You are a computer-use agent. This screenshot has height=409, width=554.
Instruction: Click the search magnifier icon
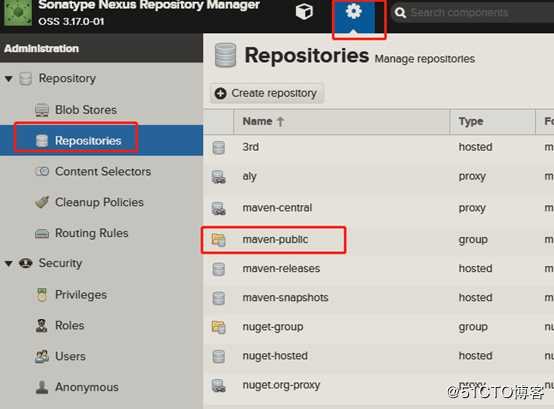point(400,13)
